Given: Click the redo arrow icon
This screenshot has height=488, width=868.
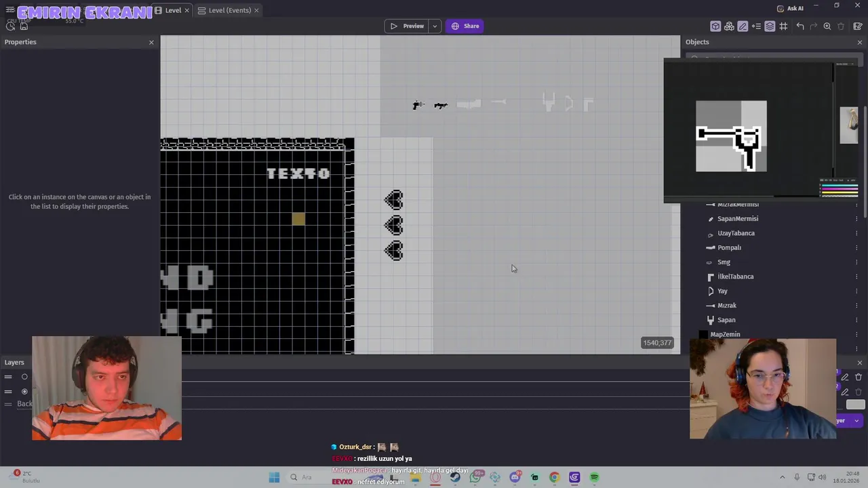Looking at the screenshot, I should click(814, 26).
